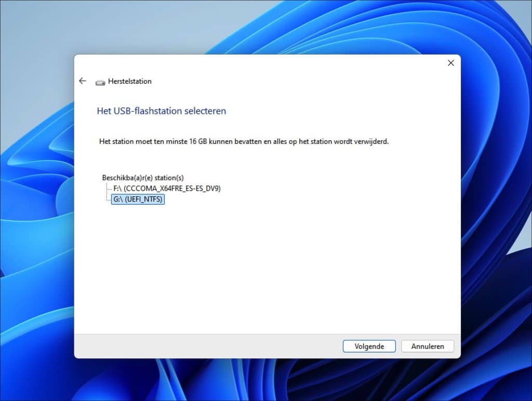Select the G:\ (UEFI_NTFS) drive
Screen dimensions: 532x401
[138, 199]
